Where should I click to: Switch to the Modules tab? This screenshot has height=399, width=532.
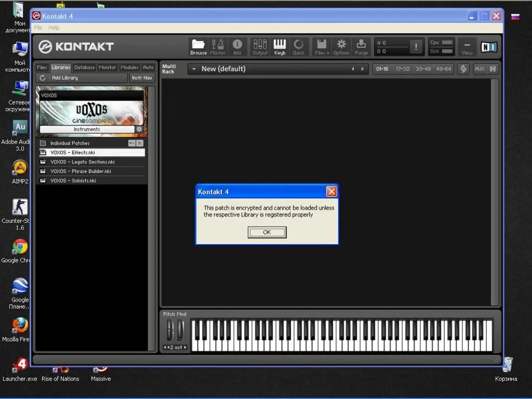[130, 68]
